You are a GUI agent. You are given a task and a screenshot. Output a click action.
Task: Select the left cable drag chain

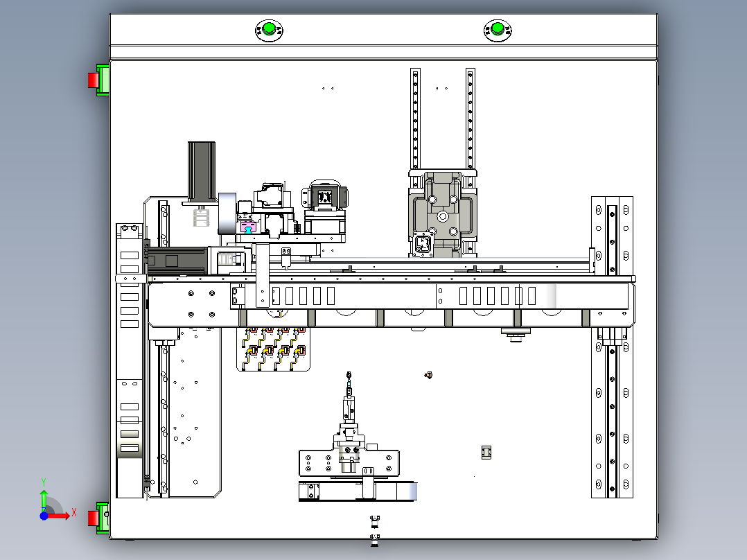point(130,361)
